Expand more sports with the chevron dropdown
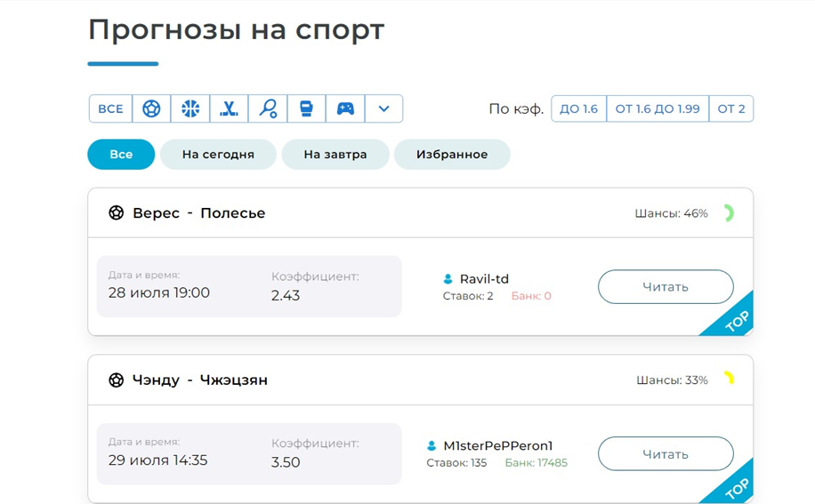 tap(383, 108)
